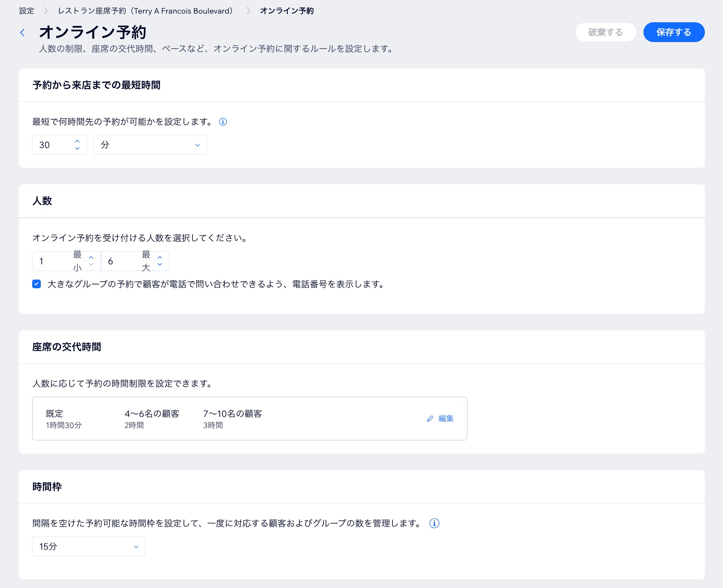This screenshot has width=723, height=588.
Task: Go back using the left arrow icon
Action: 23,33
